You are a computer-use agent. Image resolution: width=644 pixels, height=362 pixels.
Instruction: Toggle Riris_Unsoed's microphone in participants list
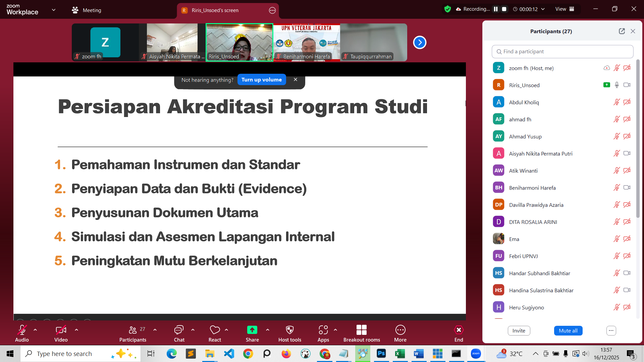[x=616, y=85]
